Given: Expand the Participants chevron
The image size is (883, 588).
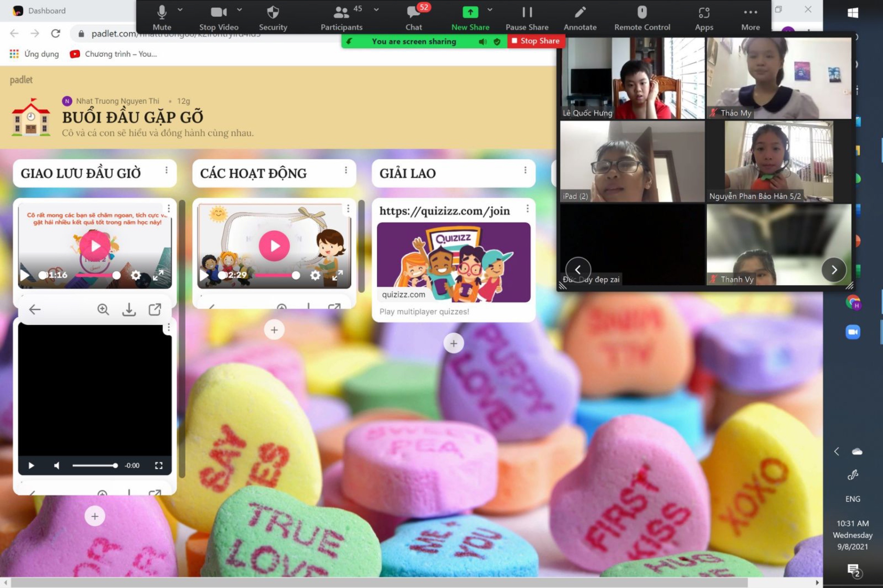Looking at the screenshot, I should click(x=376, y=10).
